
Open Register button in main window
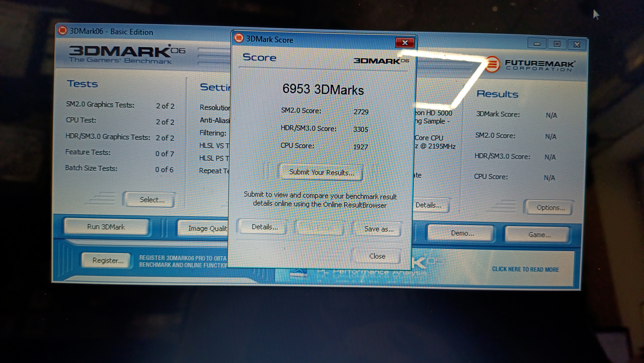click(106, 260)
